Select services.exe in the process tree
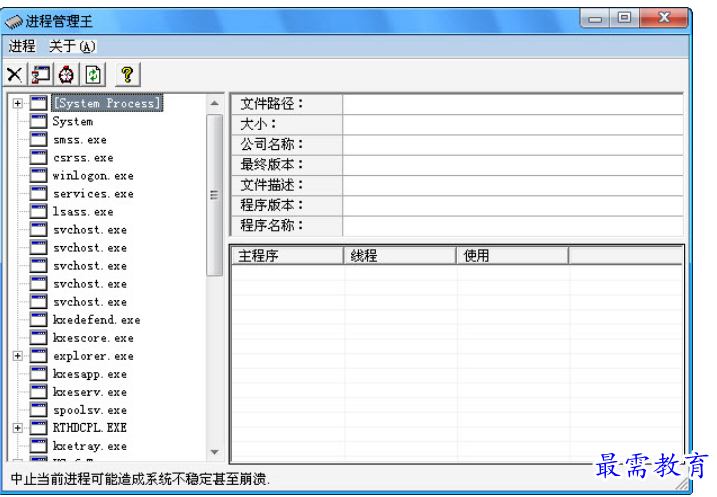This screenshot has height=497, width=717. 93,194
